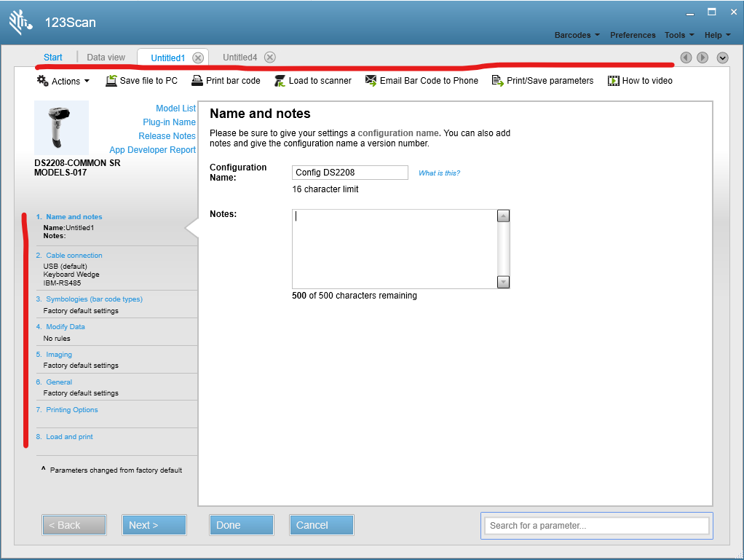Switch to the Start tab
The image size is (744, 560).
(x=52, y=58)
